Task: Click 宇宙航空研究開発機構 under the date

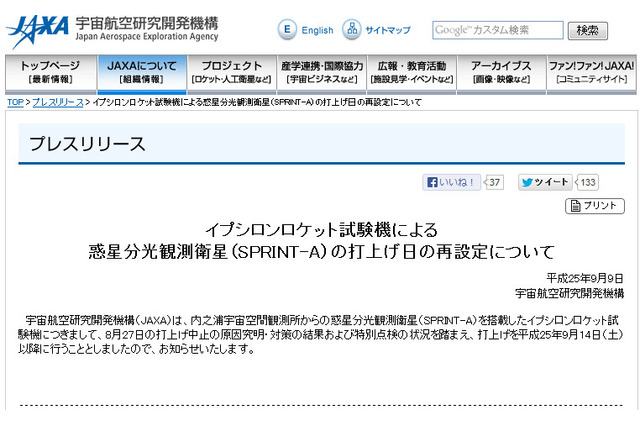Action: click(x=569, y=293)
